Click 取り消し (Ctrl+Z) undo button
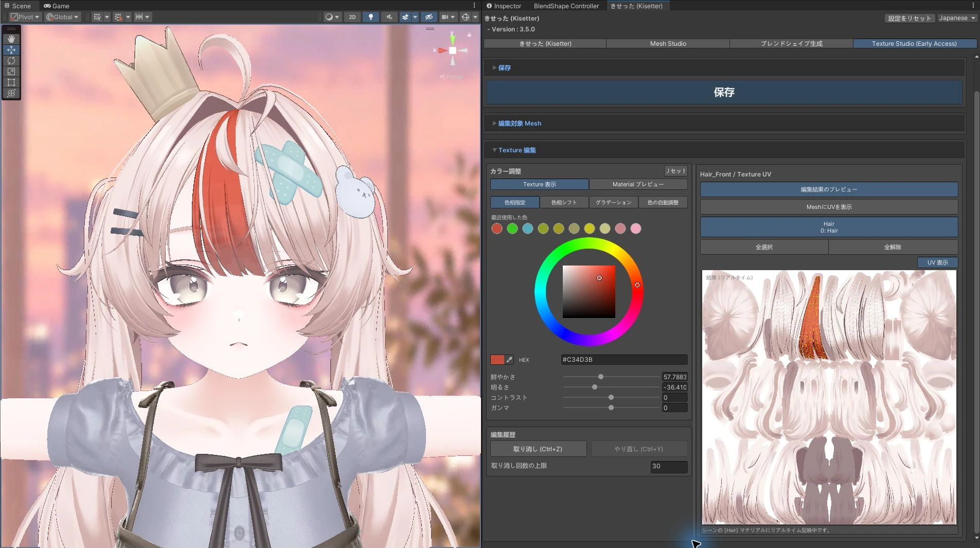The width and height of the screenshot is (980, 548). pos(538,449)
